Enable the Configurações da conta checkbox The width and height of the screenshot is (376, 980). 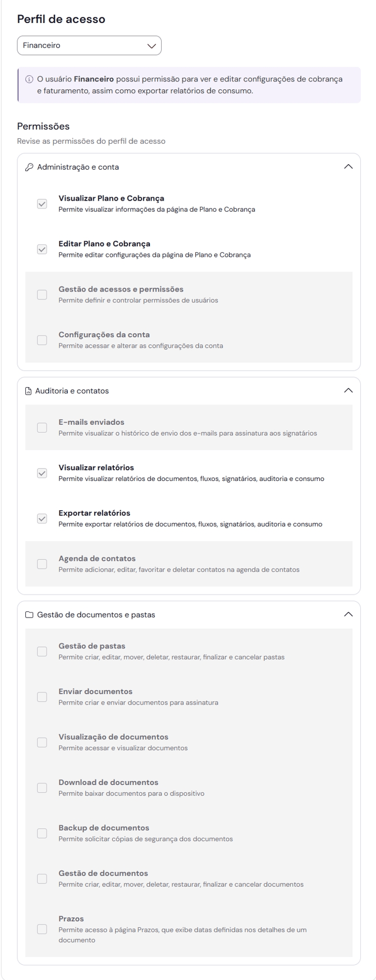[x=42, y=340]
